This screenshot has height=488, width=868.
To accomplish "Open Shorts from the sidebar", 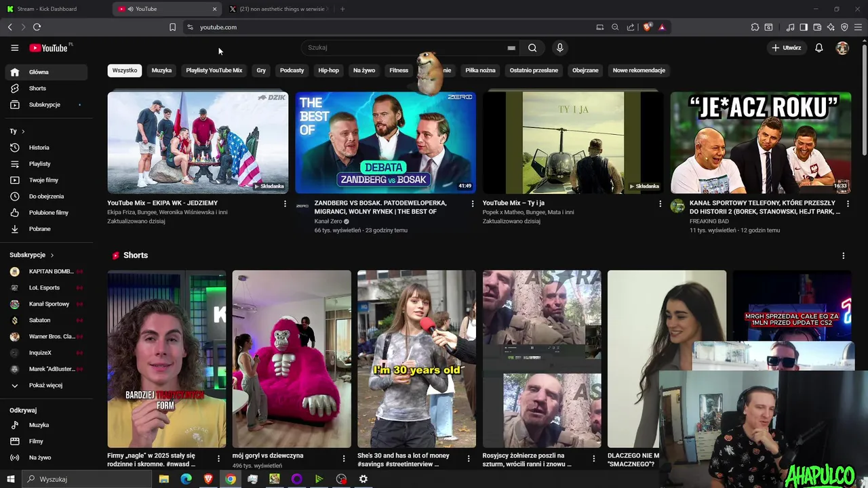I will [x=46, y=88].
